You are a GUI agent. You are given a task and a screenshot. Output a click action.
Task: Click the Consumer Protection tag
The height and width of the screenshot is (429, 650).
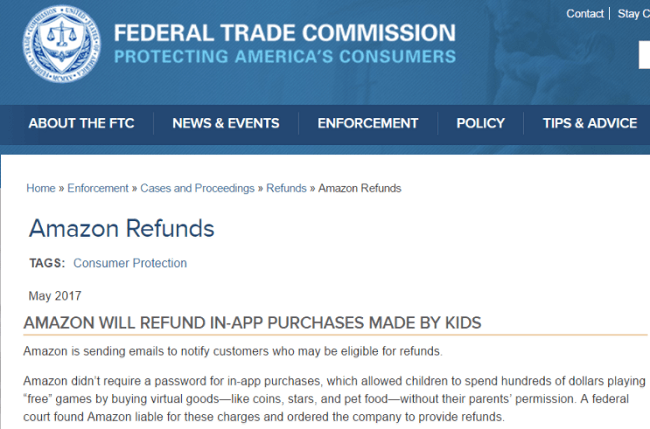click(x=130, y=263)
